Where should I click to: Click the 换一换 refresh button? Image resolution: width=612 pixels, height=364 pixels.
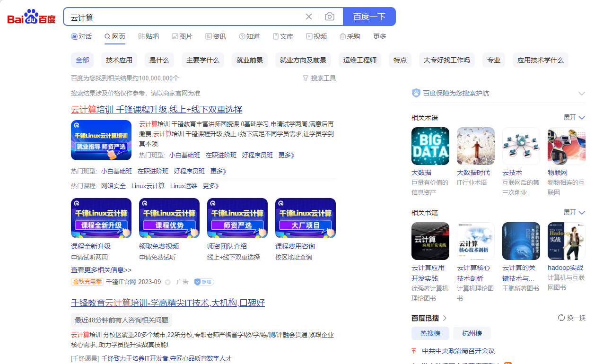tap(572, 318)
